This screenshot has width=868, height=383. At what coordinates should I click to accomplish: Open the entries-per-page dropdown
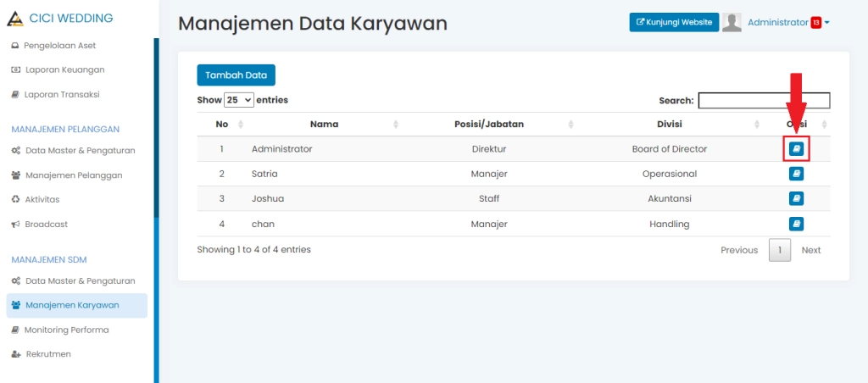pyautogui.click(x=238, y=100)
